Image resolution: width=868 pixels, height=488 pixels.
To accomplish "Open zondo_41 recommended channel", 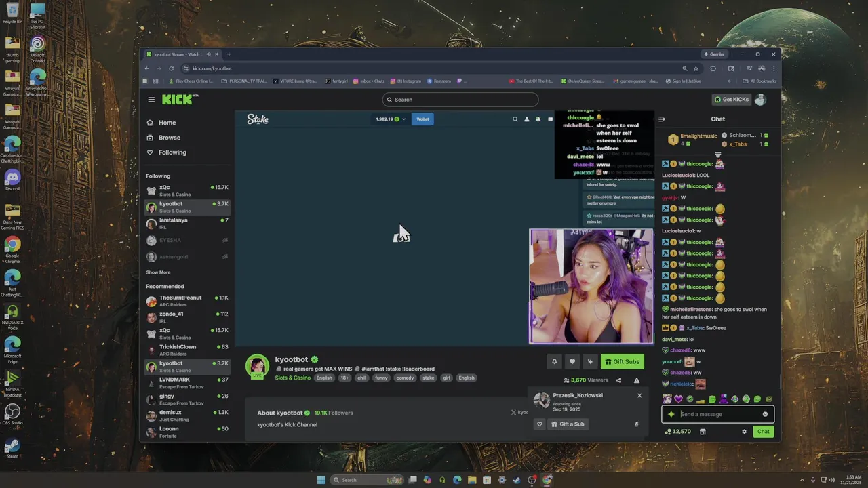I will point(188,317).
